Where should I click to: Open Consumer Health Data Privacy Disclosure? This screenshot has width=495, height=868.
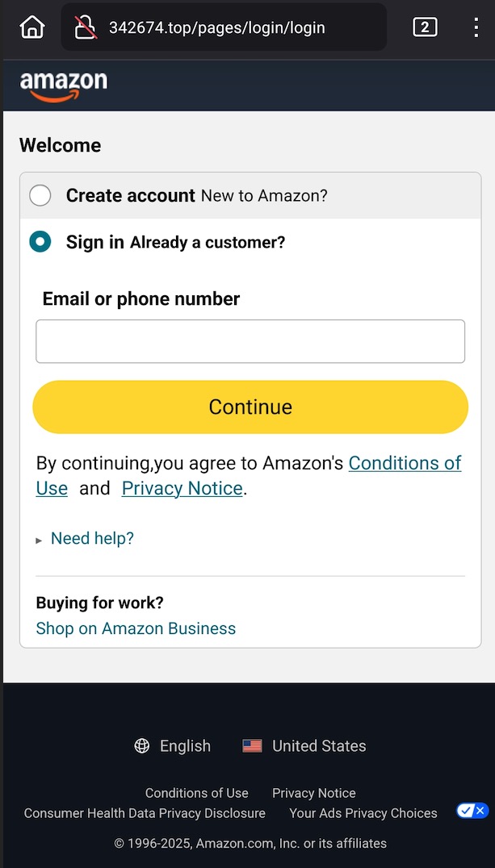(145, 813)
